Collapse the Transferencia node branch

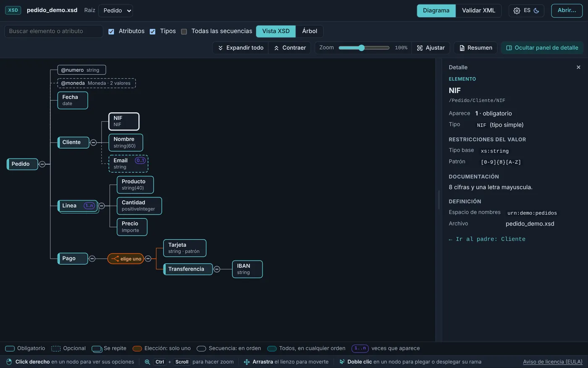[x=217, y=269]
